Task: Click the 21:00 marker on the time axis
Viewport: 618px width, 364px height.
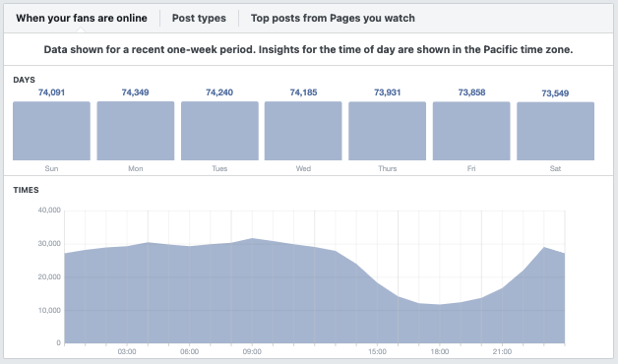Action: point(502,351)
